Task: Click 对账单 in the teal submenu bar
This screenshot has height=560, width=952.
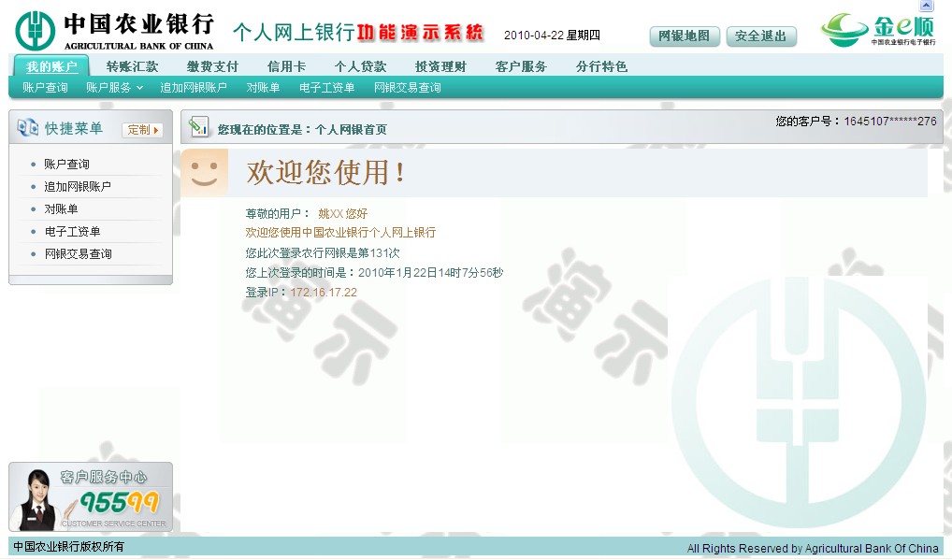Action: pos(263,87)
